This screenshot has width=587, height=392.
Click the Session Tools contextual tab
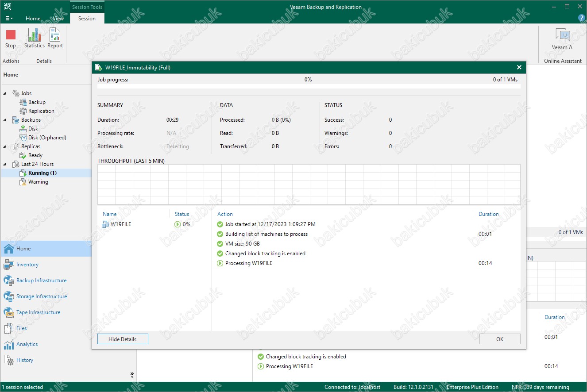(x=87, y=7)
